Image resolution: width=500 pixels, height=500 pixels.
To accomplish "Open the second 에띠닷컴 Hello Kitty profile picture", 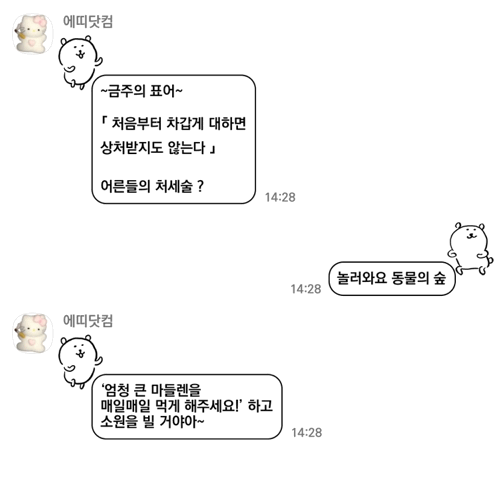I will (x=32, y=333).
